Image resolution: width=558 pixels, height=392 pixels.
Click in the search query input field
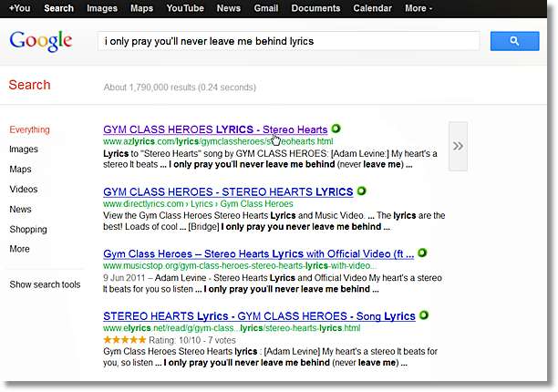tap(289, 41)
